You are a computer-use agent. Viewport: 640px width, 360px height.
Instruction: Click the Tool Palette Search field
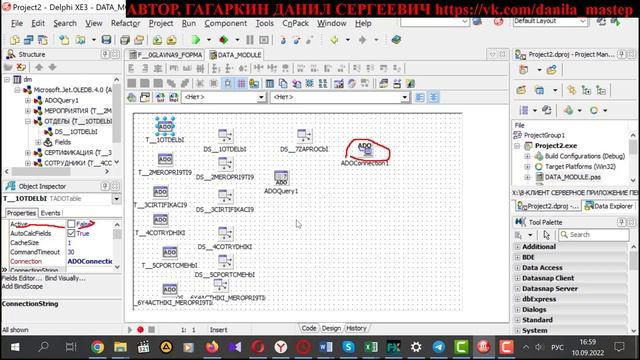click(594, 235)
